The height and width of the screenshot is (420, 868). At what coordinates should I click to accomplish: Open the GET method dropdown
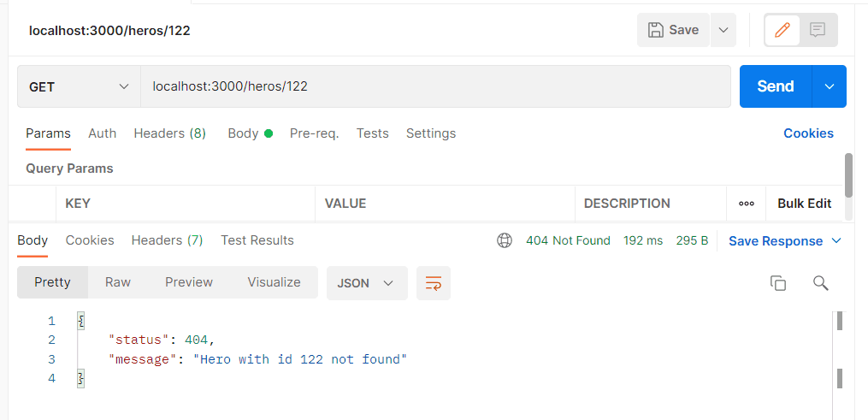(79, 86)
